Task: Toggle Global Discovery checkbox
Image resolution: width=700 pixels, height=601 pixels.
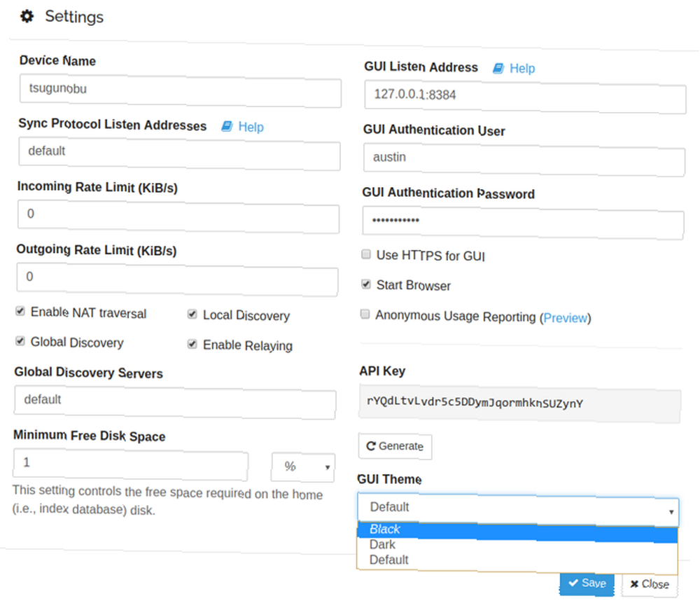Action: 20,341
